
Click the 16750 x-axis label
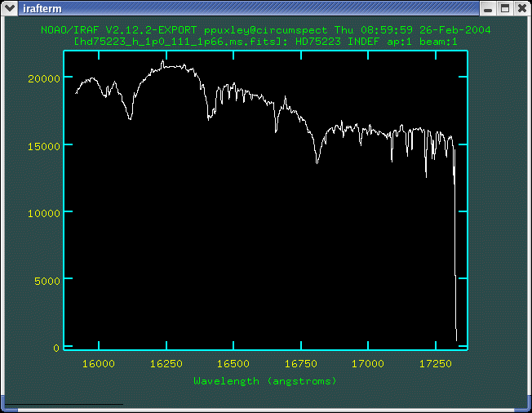tap(300, 364)
